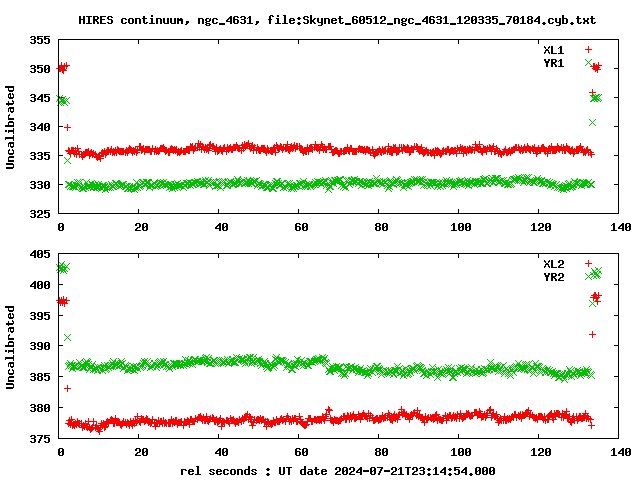
Task: Click the rel seconds UT date label
Action: tap(338, 471)
